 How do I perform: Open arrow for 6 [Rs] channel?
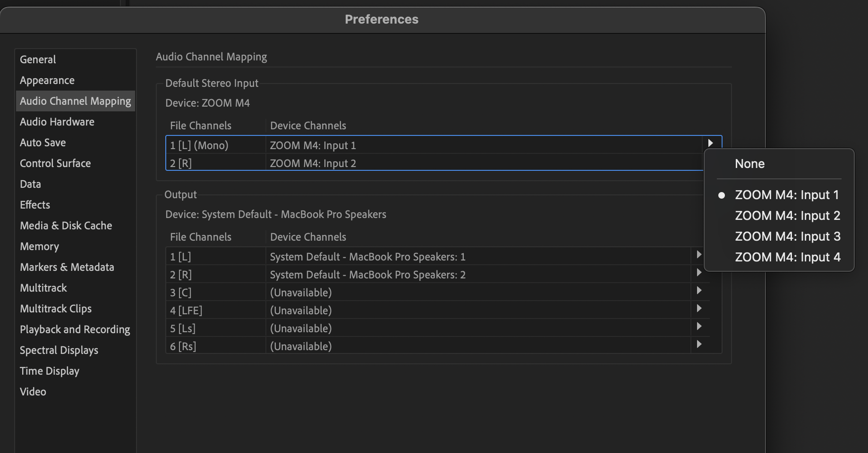[699, 344]
